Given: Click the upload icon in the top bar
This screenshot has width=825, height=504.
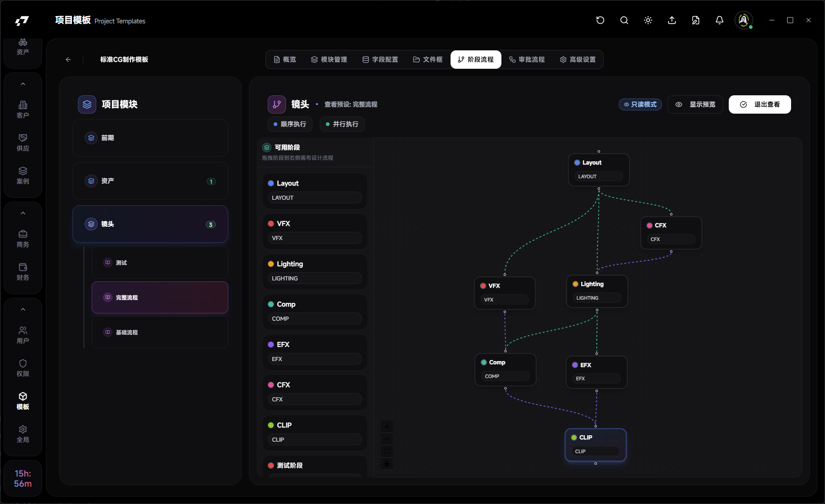Looking at the screenshot, I should pos(671,20).
